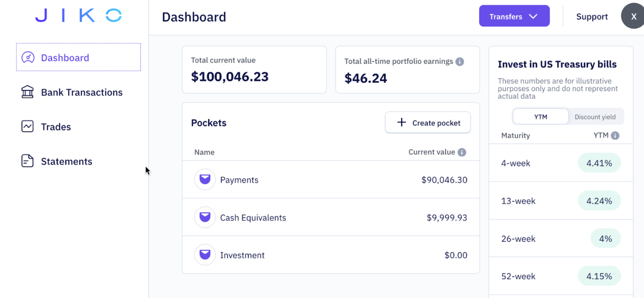Select the YTM view option
The image size is (644, 298).
pos(540,116)
